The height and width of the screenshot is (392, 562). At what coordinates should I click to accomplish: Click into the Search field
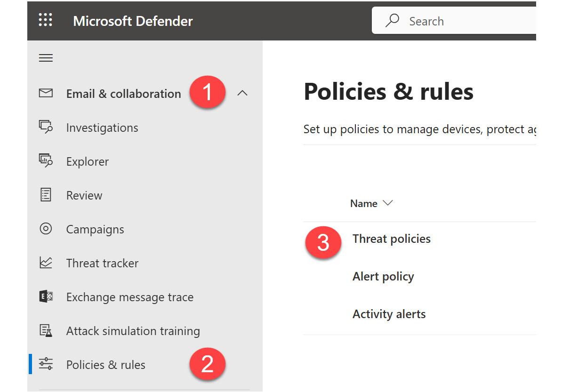(x=454, y=21)
